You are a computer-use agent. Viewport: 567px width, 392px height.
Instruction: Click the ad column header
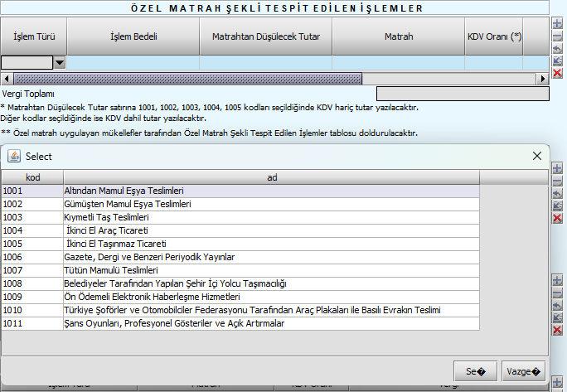[272, 177]
